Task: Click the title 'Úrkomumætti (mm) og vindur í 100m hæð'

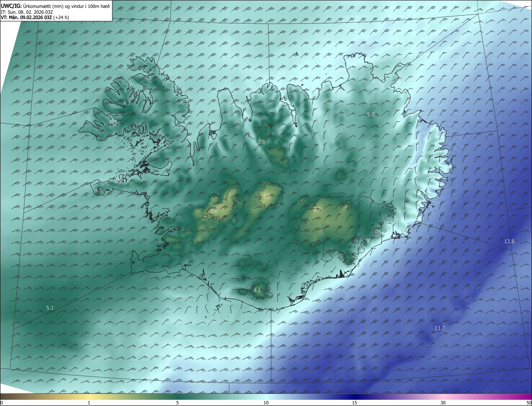Action: pyautogui.click(x=66, y=6)
